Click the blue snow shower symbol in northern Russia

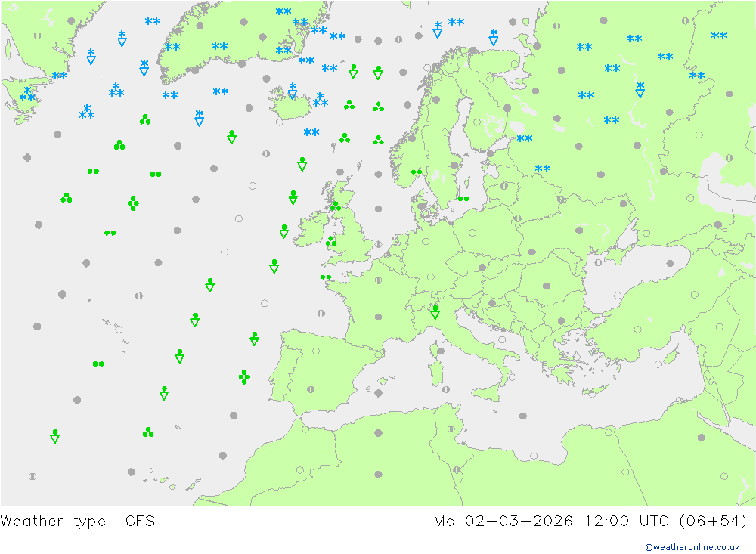coord(640,90)
